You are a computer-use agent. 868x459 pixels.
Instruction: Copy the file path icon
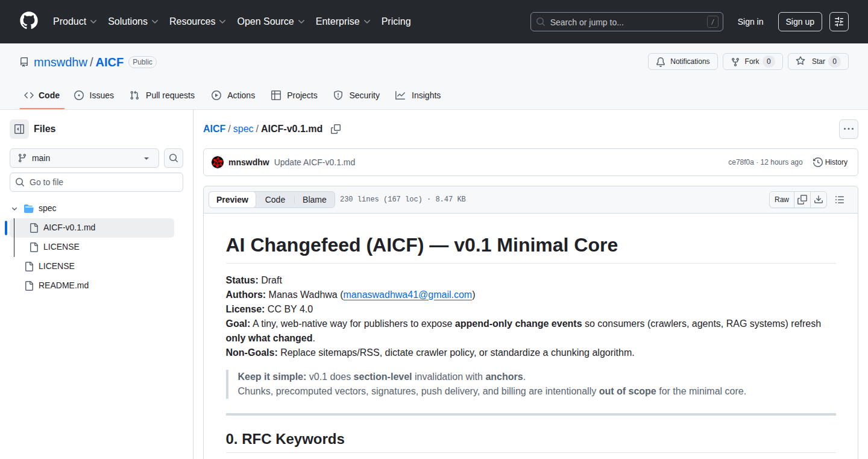pyautogui.click(x=336, y=129)
